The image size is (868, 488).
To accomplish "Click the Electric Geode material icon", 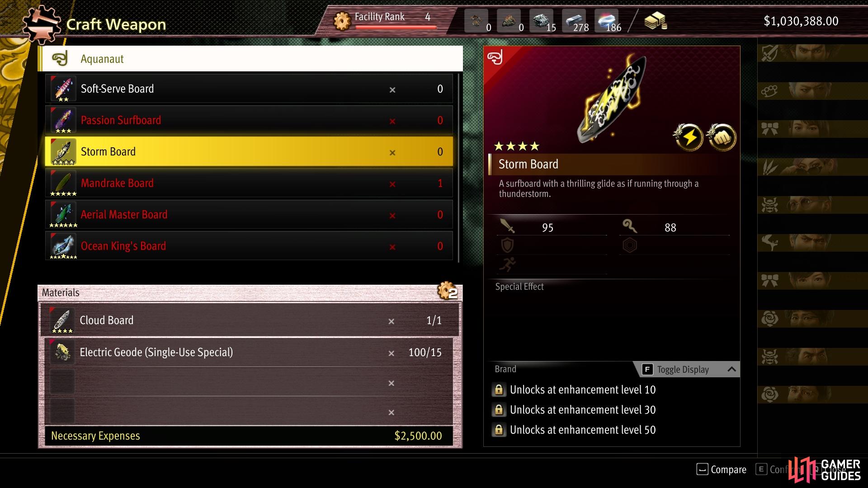I will (62, 352).
